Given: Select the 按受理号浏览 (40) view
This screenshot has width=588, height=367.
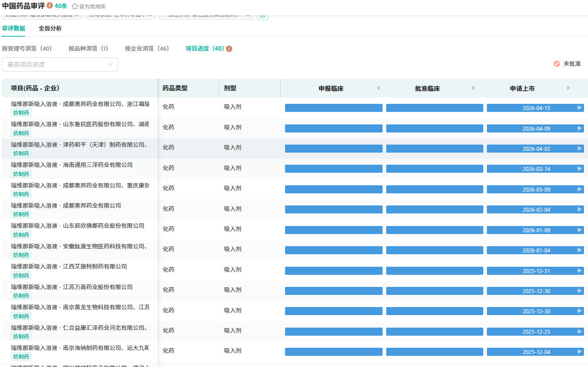Looking at the screenshot, I should [27, 49].
